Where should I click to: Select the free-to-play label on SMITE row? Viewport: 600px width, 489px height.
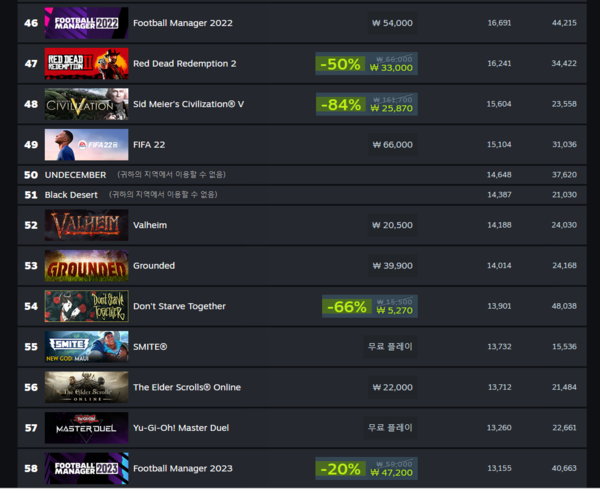(x=390, y=347)
